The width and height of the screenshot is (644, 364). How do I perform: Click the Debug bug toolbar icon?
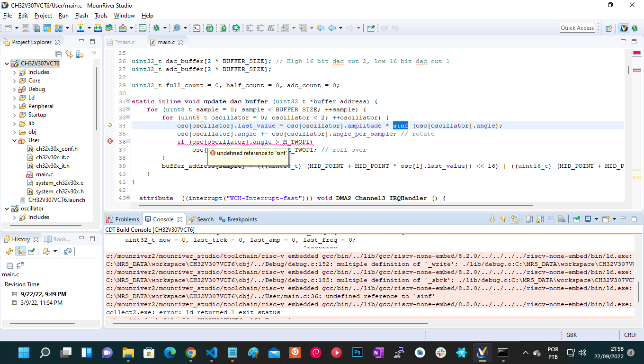(x=156, y=28)
